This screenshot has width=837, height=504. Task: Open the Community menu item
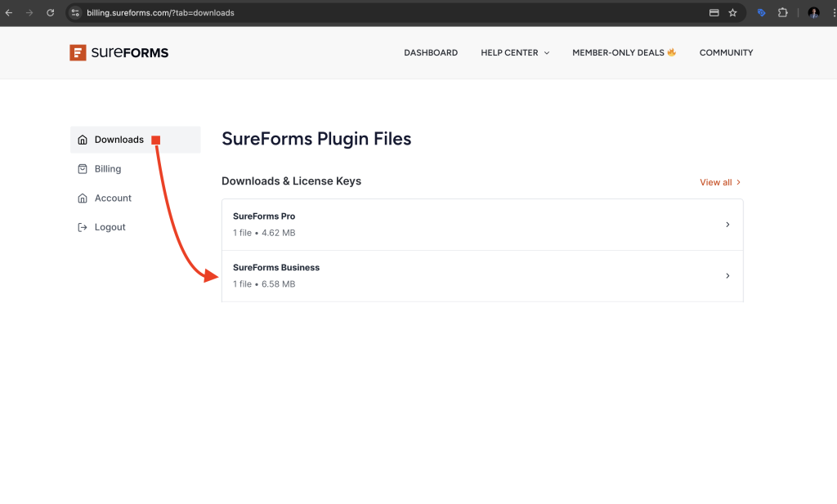pos(726,53)
